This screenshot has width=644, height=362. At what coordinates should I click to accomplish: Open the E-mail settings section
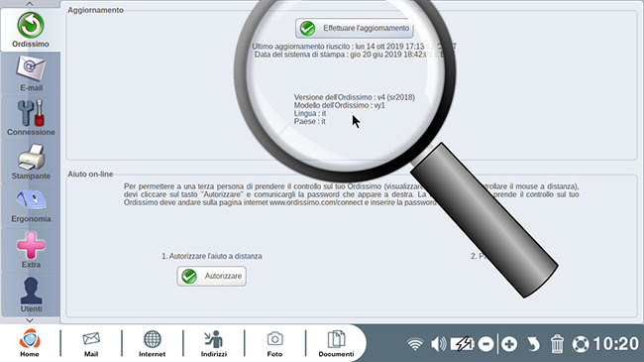31,73
